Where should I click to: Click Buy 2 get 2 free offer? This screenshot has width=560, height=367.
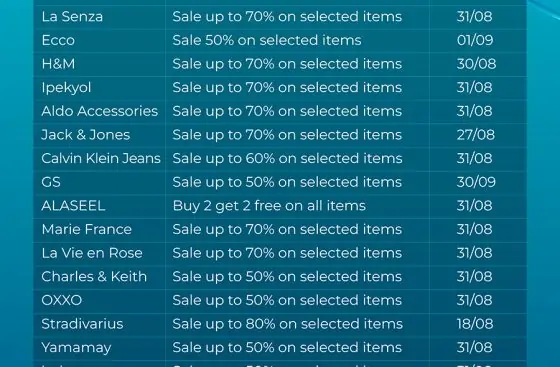(x=269, y=206)
